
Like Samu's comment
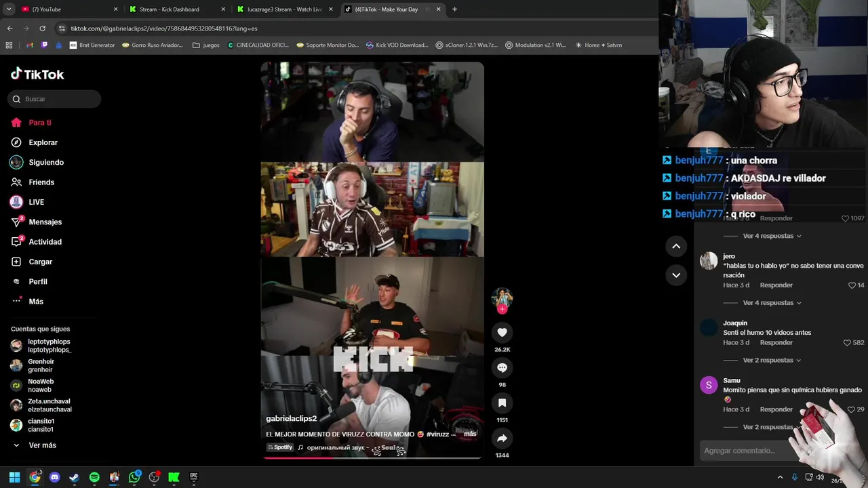[x=852, y=409]
